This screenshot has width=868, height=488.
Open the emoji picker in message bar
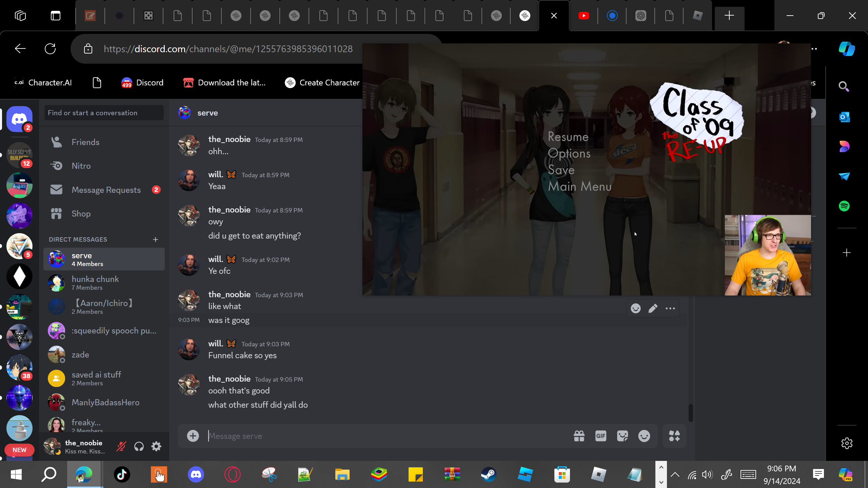(x=644, y=436)
